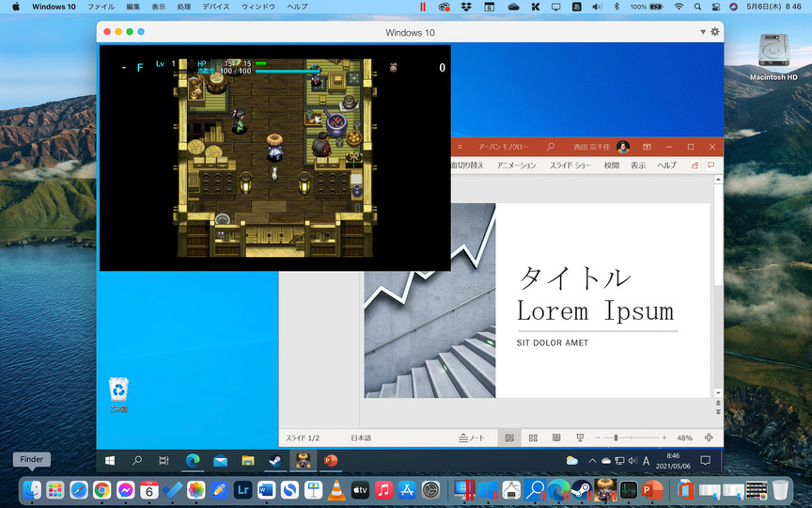The height and width of the screenshot is (508, 812).
Task: Click PowerPoint zoom in plus button
Action: coord(664,438)
